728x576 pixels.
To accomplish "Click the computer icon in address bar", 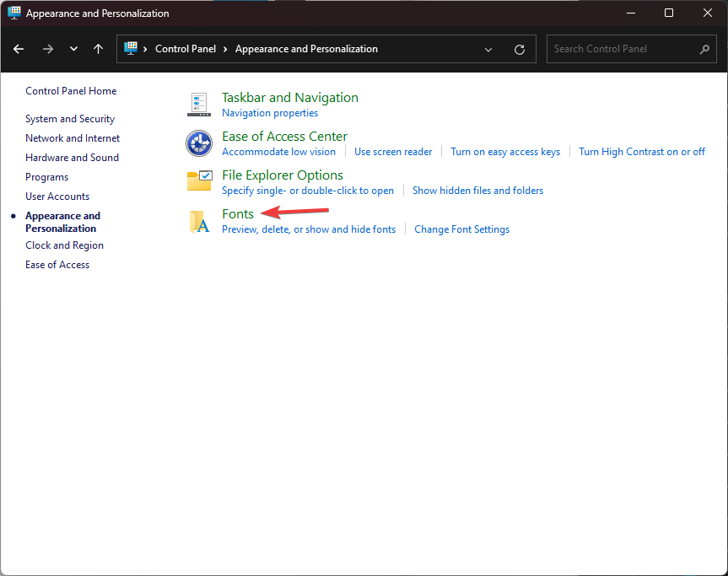I will click(x=131, y=48).
